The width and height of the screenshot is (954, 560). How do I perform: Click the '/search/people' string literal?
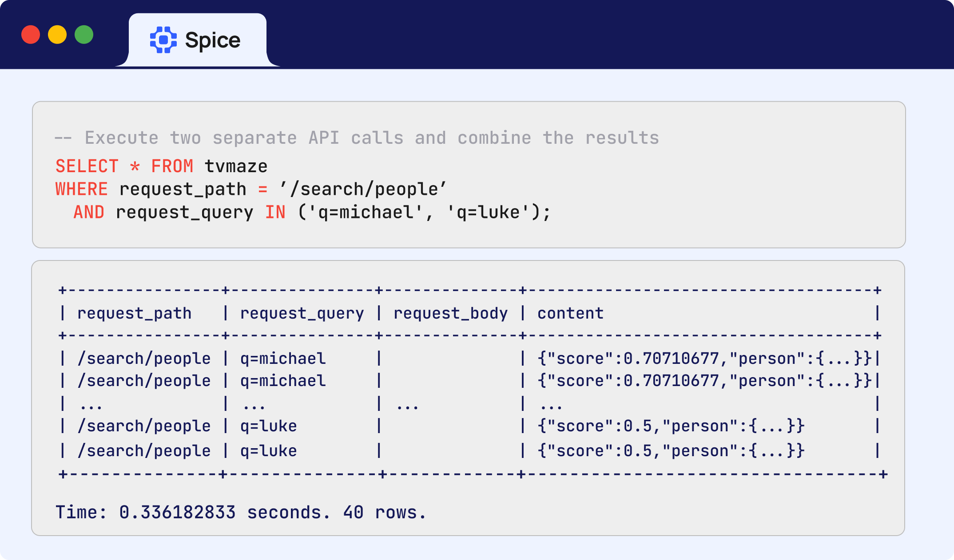tap(363, 189)
